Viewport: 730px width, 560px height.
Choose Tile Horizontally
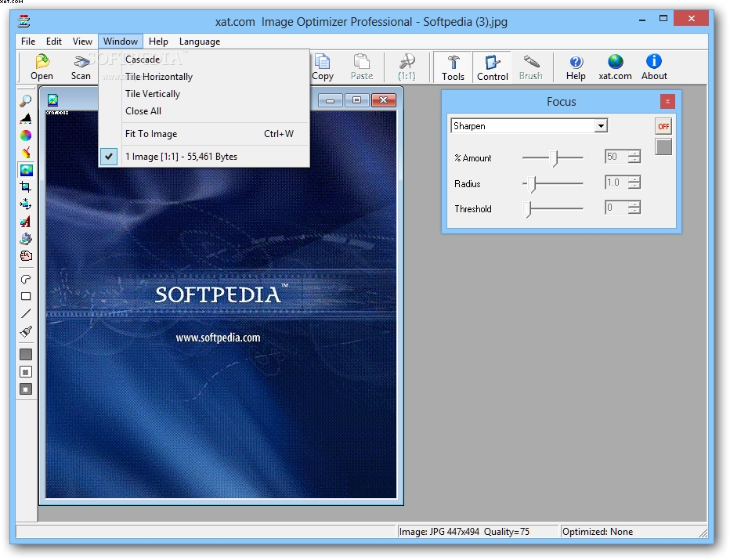tap(204, 77)
